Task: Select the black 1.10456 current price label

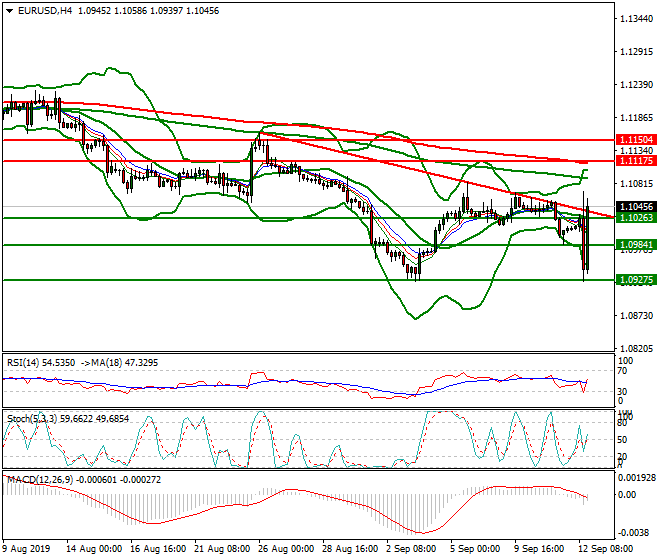Action: click(636, 206)
